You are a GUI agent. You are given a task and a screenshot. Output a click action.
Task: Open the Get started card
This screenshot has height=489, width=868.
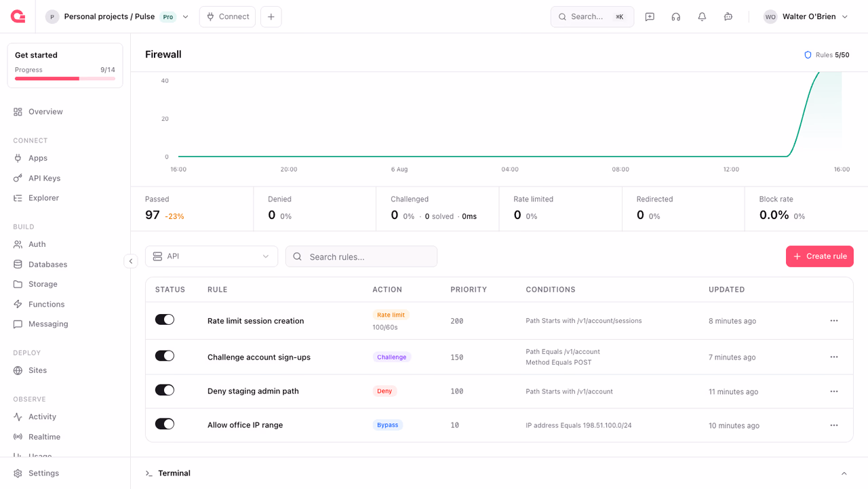pyautogui.click(x=65, y=66)
